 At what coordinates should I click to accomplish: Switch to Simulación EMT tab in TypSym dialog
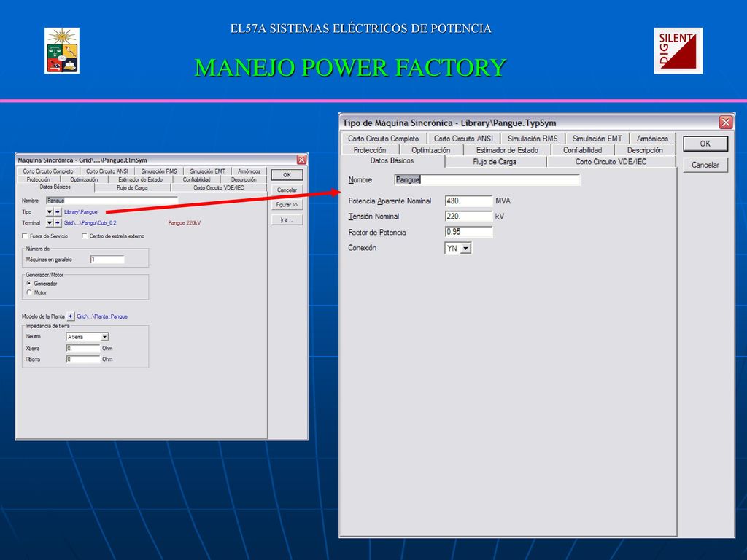point(597,139)
